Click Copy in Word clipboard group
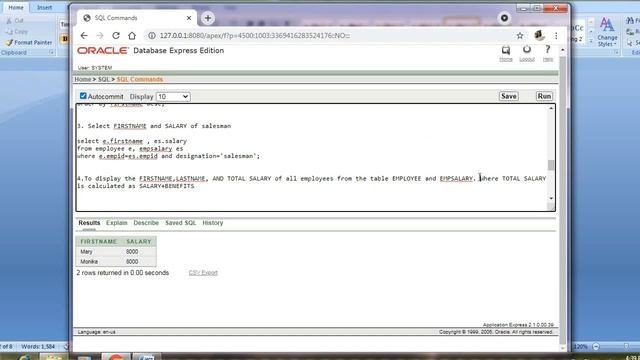Screen dimensions: 640x360 pos(17,31)
